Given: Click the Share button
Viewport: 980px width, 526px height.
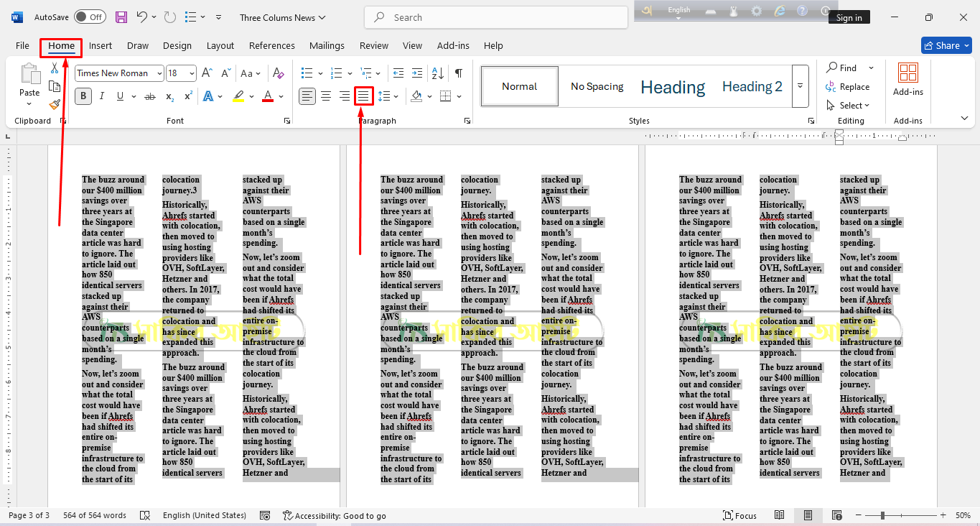Looking at the screenshot, I should coord(946,45).
